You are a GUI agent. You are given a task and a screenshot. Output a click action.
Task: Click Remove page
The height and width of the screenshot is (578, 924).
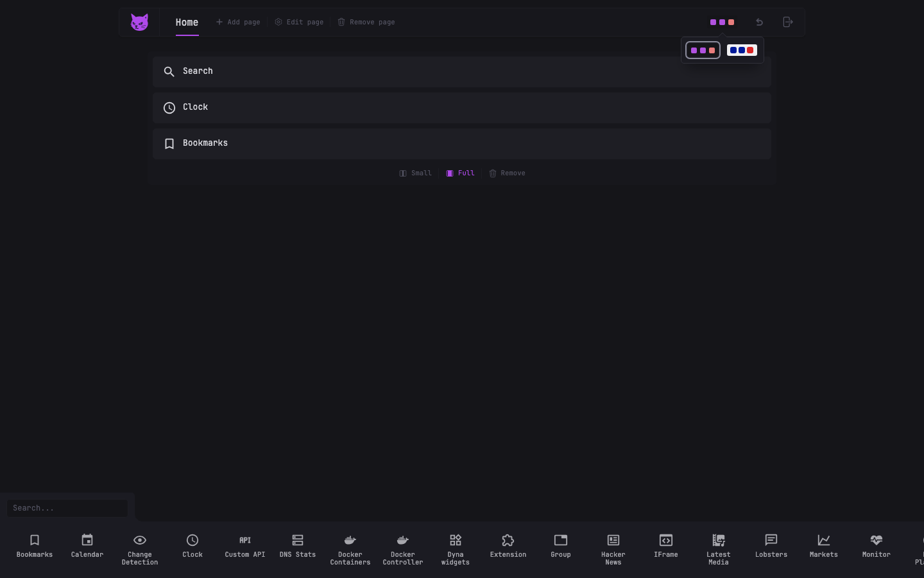coord(366,22)
